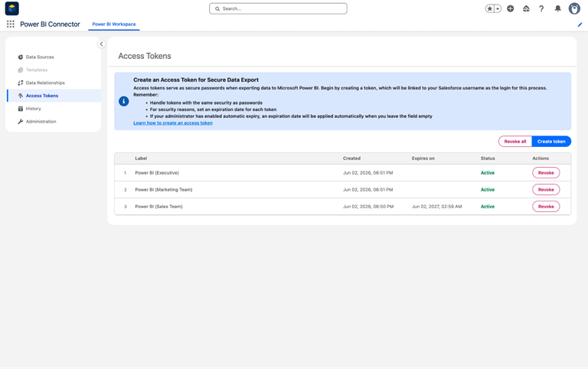Click the Power BI Connector app name
588x369 pixels.
tap(50, 24)
